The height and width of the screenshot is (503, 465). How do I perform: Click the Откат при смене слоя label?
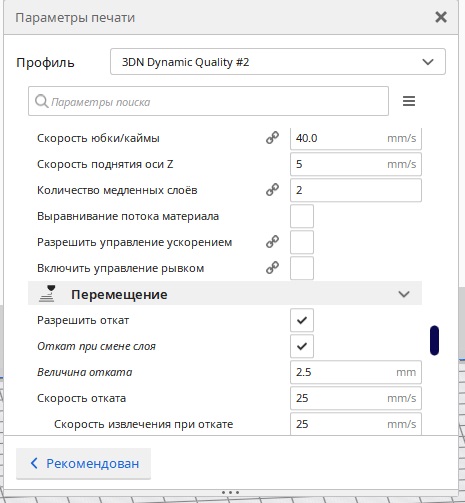tap(96, 346)
